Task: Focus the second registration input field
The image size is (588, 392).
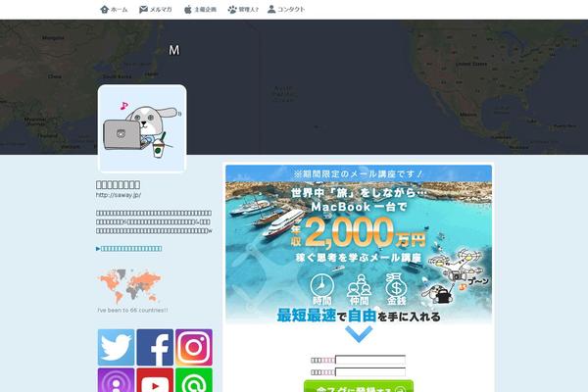Action: 370,372
